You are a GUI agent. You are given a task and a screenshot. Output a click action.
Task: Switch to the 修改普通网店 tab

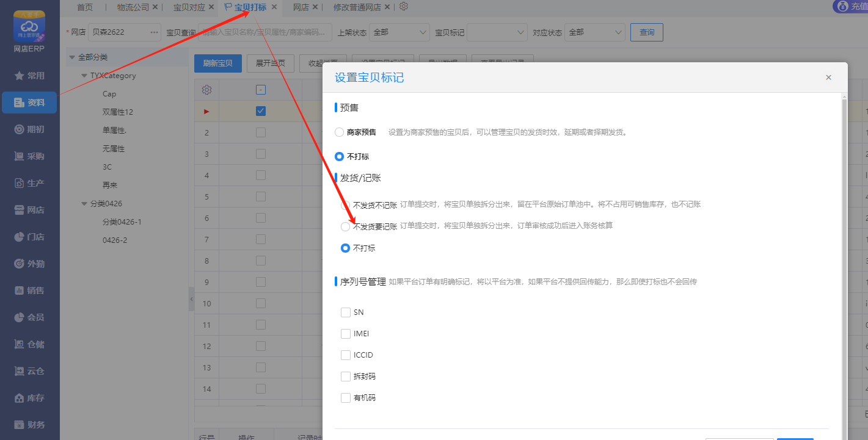[357, 7]
